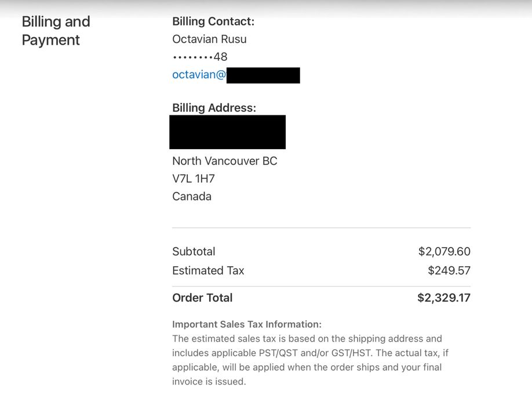Click the Important Sales Tax Information heading
This screenshot has height=406, width=532.
tap(246, 324)
